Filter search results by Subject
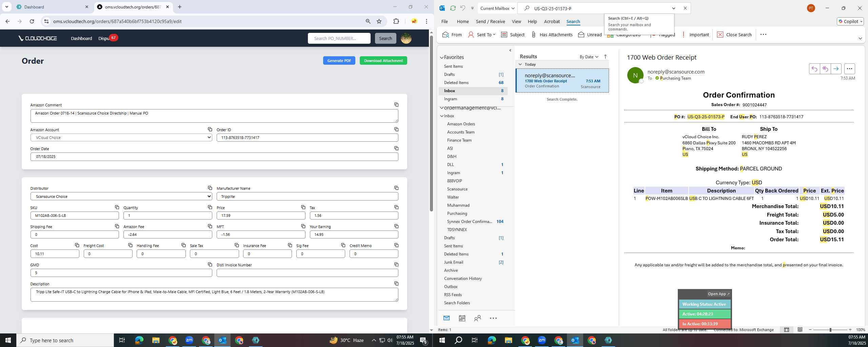The height and width of the screenshot is (347, 868). (x=513, y=35)
